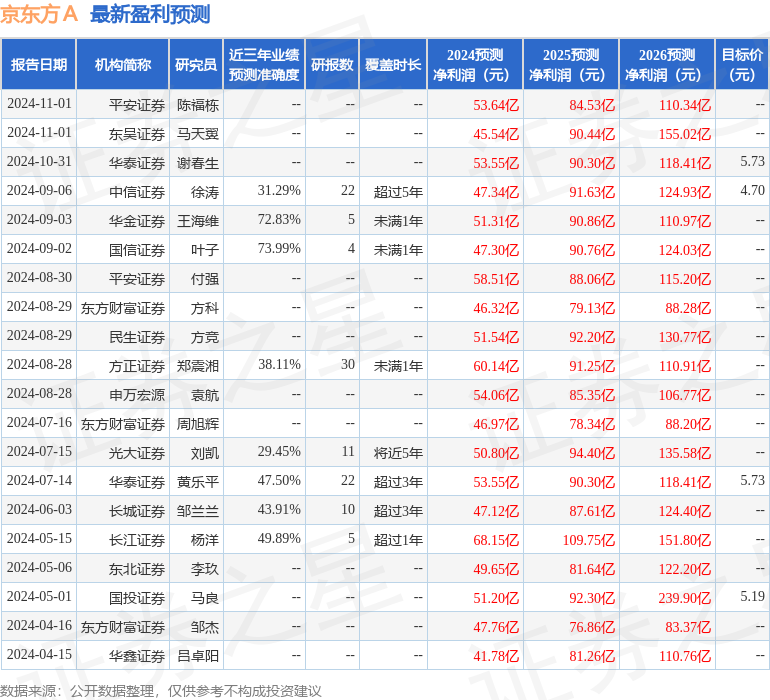
Task: Click target price 5.19
Action: (x=752, y=596)
